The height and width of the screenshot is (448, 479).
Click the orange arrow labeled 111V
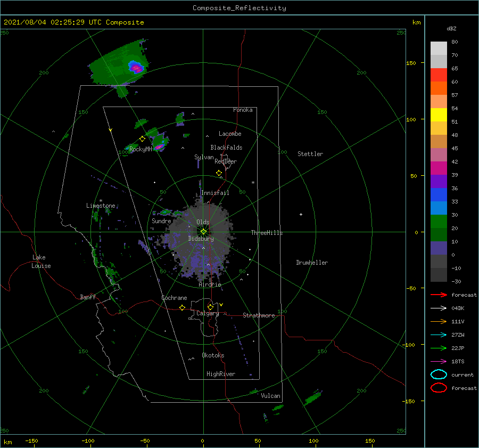click(x=439, y=321)
